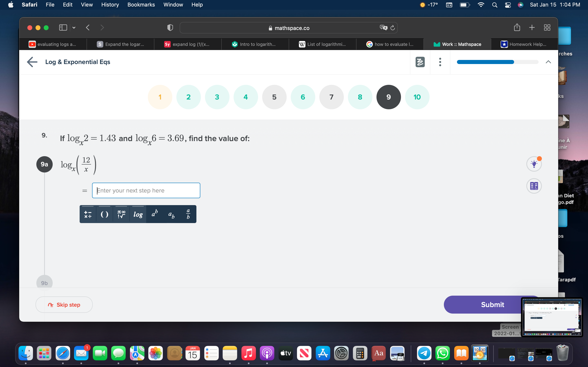Select the log key on the math keyboard
588x367 pixels.
(x=138, y=214)
